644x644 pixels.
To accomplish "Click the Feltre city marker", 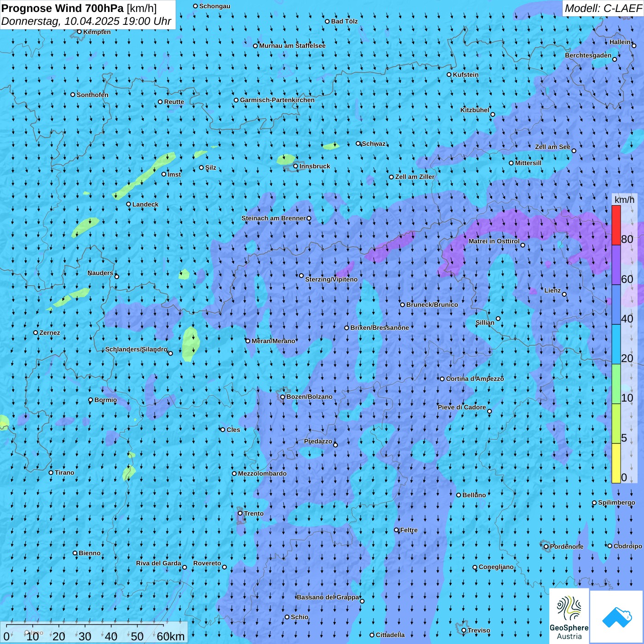I will pyautogui.click(x=397, y=530).
